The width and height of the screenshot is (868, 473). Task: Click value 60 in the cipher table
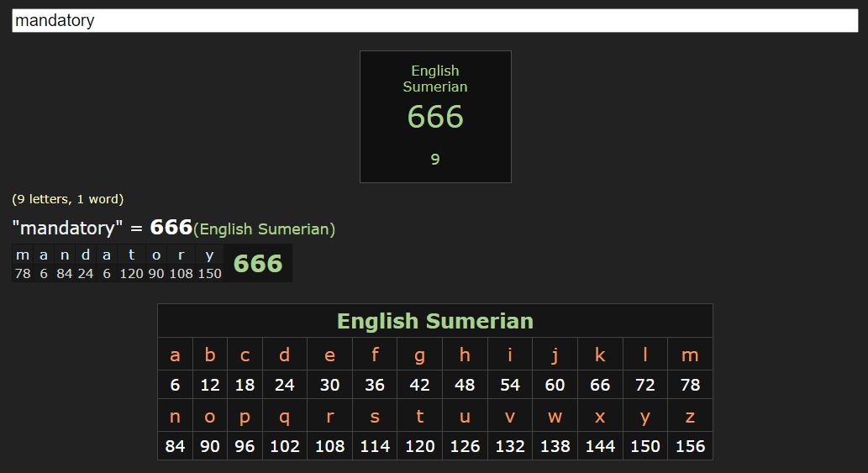555,385
